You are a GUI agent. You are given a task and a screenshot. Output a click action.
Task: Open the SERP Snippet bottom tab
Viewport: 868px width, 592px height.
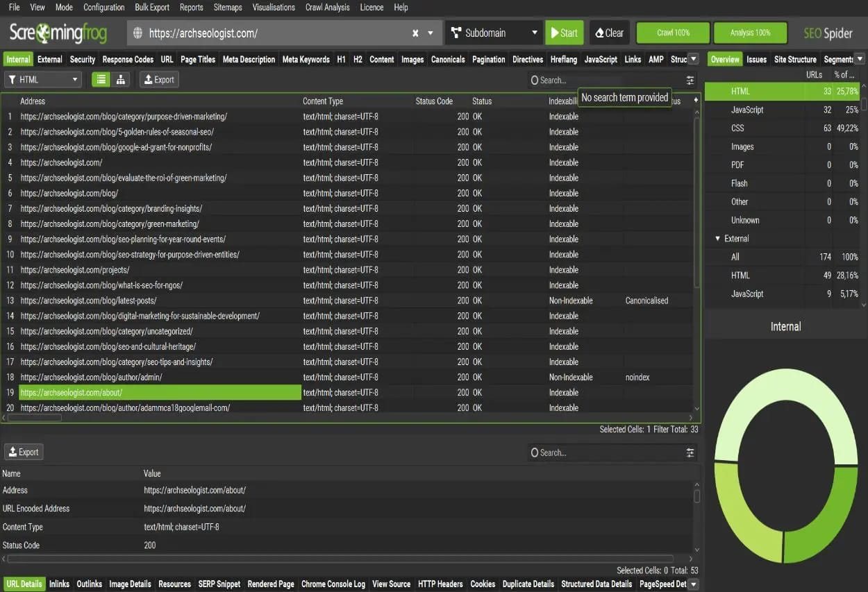pyautogui.click(x=219, y=584)
